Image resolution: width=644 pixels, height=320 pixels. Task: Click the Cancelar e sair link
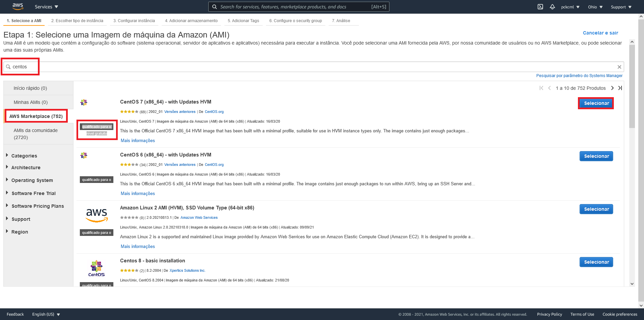tap(600, 33)
